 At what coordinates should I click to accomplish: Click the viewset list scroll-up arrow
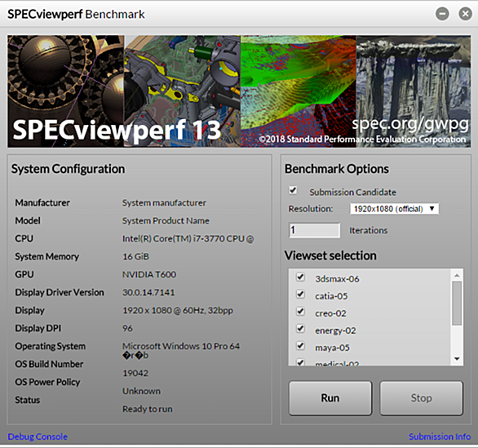457,275
